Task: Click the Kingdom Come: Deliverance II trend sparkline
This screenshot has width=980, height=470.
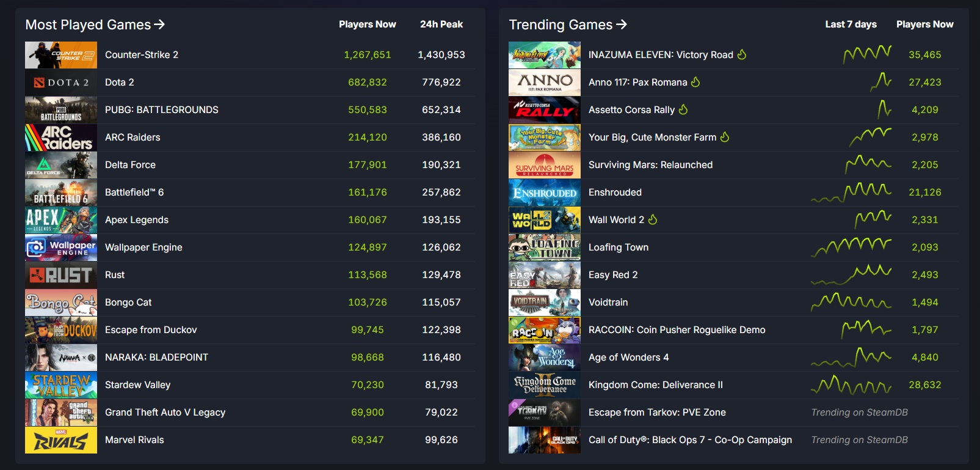Action: tap(851, 384)
